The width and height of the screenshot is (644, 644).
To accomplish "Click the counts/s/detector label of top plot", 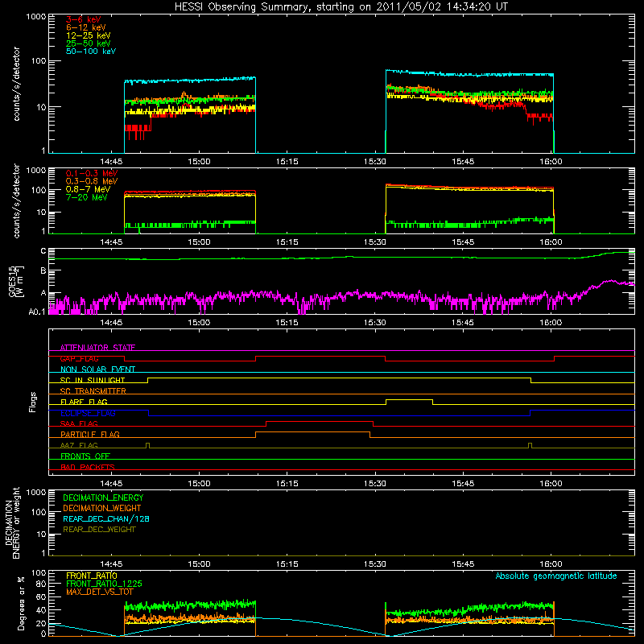I will 17,84.
